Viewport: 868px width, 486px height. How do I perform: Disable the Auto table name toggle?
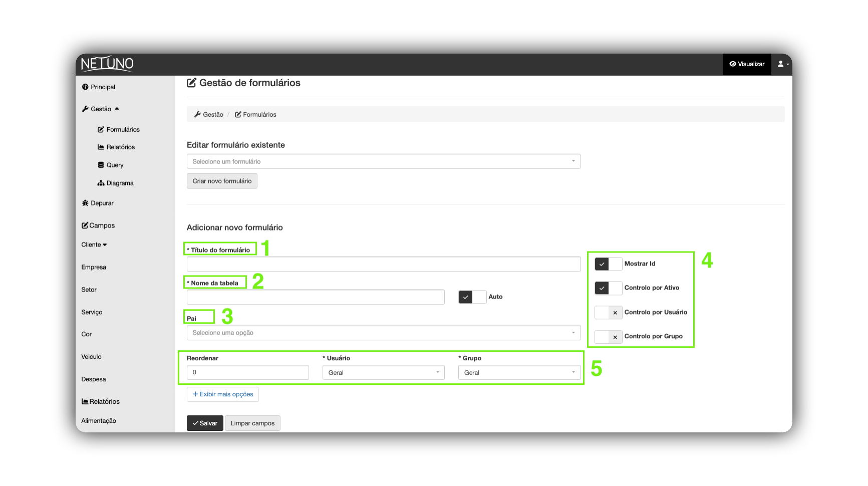pyautogui.click(x=472, y=297)
